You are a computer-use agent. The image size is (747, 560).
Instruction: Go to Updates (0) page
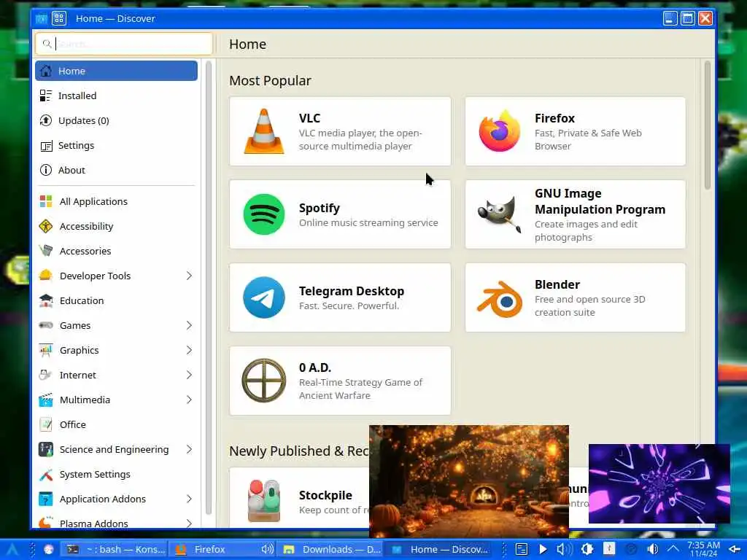tap(116, 120)
